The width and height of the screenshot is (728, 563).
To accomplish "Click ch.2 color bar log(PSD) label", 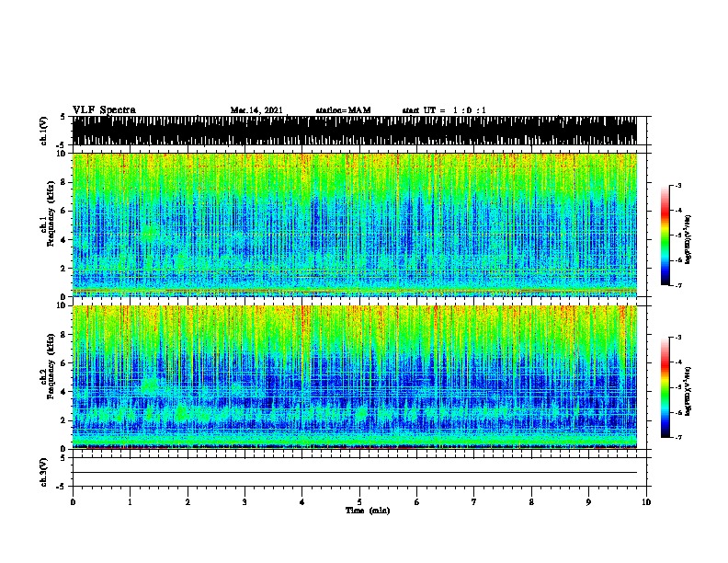I will (688, 391).
